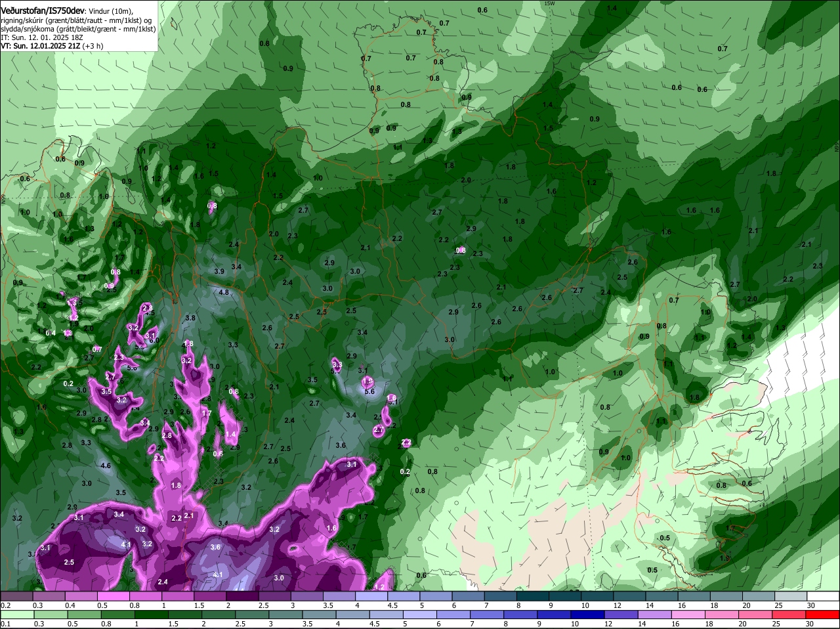Click the Veðurstofan/IS750dev title text

pos(43,10)
